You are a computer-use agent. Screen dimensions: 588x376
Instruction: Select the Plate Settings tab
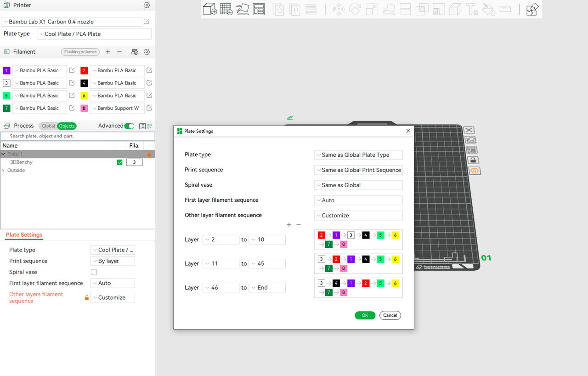(x=24, y=235)
